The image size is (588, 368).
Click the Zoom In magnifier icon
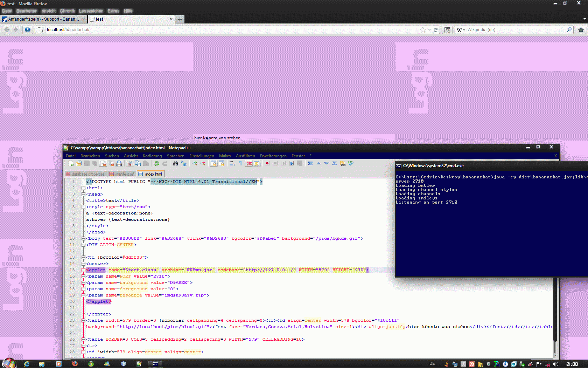[x=195, y=164]
